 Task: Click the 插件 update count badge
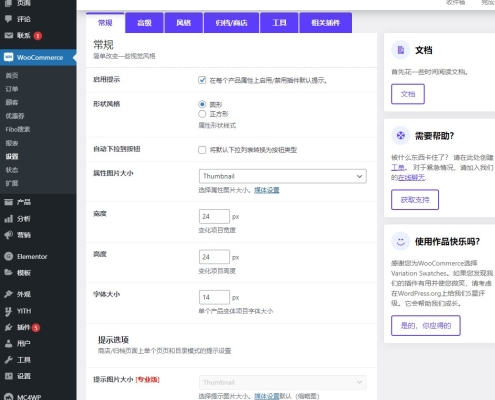[x=36, y=328]
